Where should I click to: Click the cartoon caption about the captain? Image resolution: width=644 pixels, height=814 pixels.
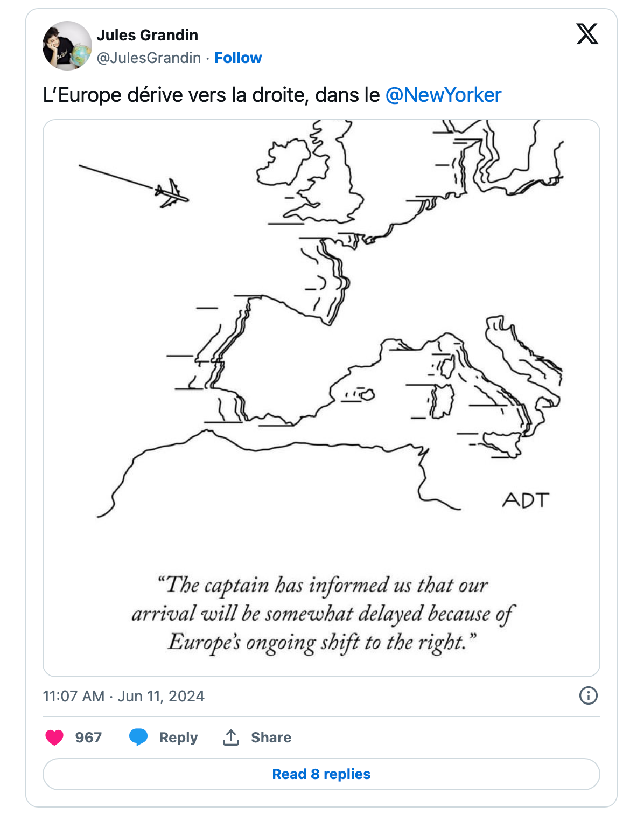[x=322, y=613]
